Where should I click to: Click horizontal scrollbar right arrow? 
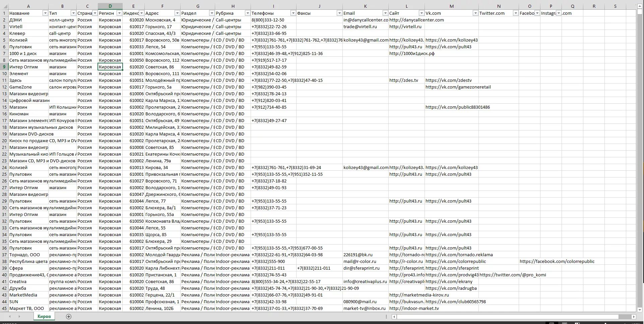click(x=633, y=317)
